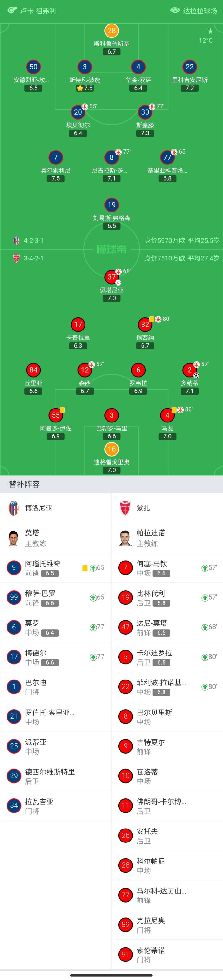Open bench player 91 索伦蒂诺
This screenshot has width=223, height=980.
pos(167,955)
